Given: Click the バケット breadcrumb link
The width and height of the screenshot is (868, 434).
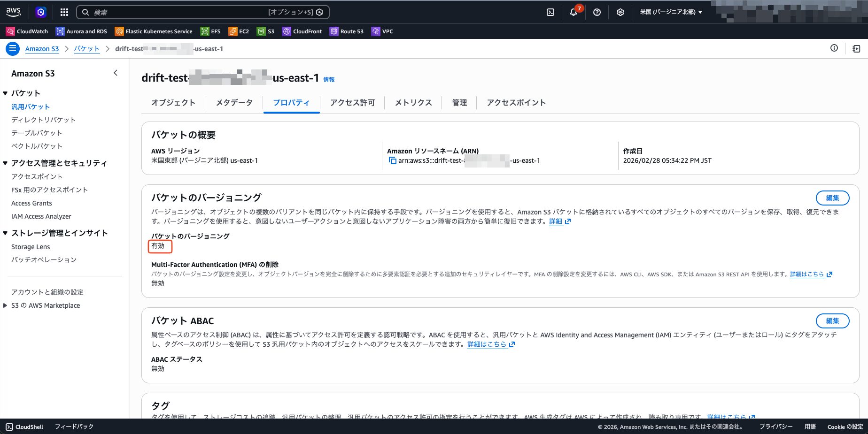Looking at the screenshot, I should click(x=87, y=49).
